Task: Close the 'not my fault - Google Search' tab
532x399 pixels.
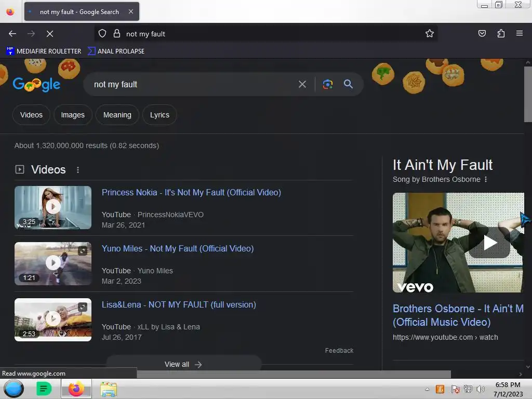Action: [131, 11]
